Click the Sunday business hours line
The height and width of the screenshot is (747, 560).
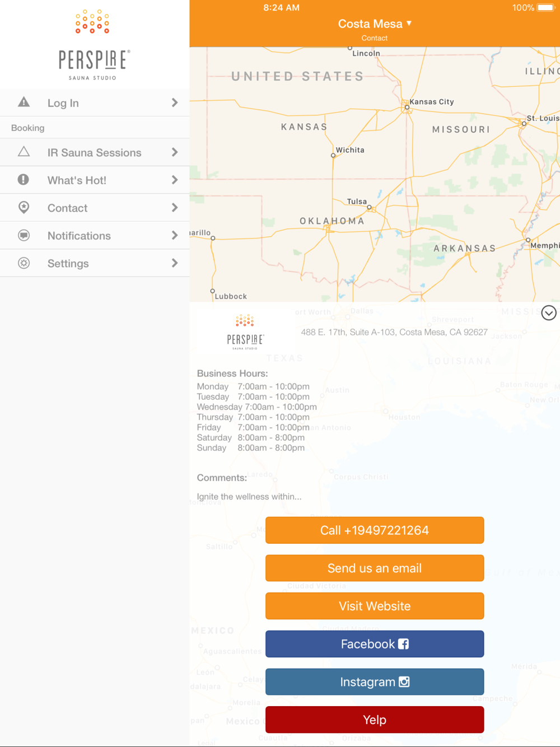click(251, 448)
